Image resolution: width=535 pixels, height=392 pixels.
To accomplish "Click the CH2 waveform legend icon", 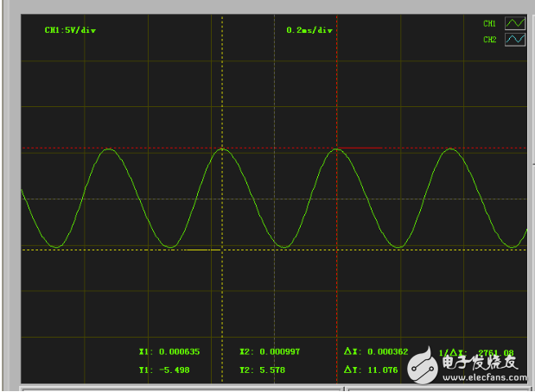I will pyautogui.click(x=515, y=39).
